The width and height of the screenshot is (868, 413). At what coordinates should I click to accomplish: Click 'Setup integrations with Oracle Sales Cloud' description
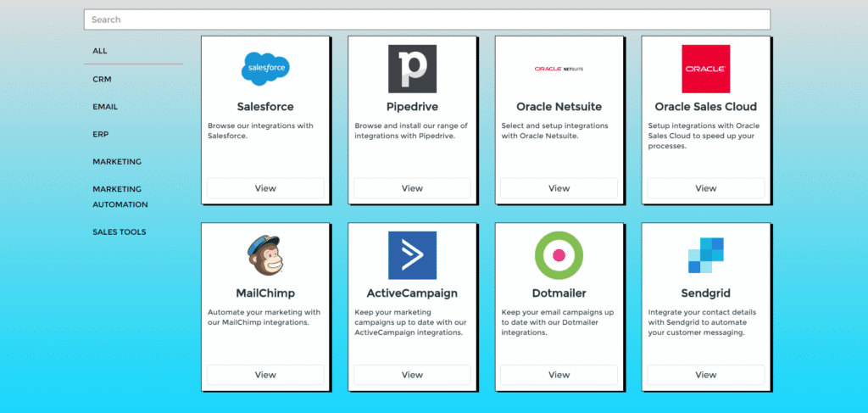click(x=704, y=136)
